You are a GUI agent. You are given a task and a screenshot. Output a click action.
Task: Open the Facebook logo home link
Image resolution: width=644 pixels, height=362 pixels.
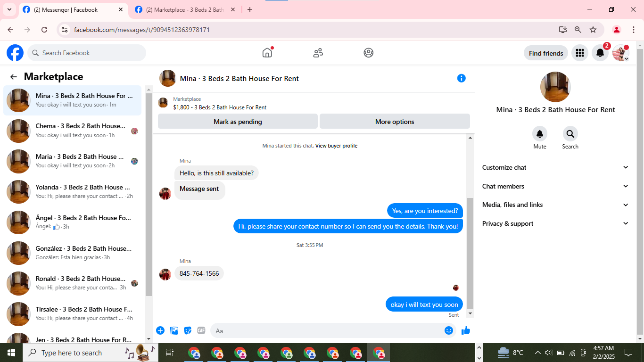click(15, 53)
